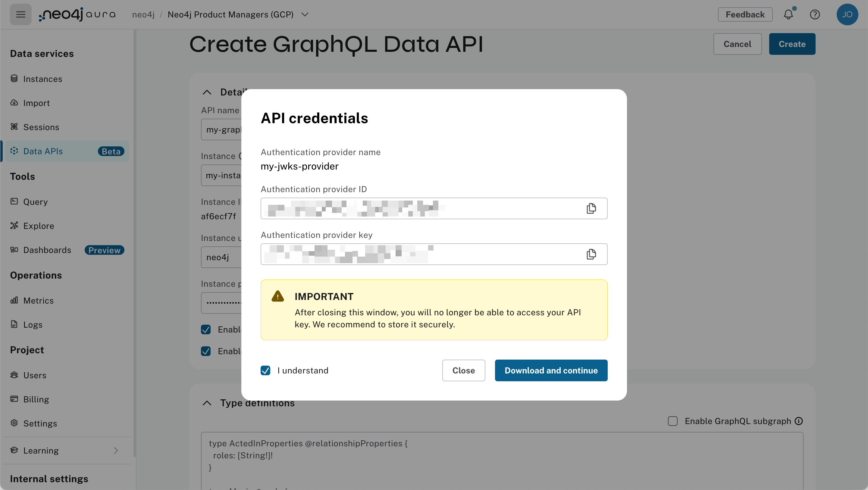Click the Instances database icon
This screenshot has width=868, height=490.
(x=14, y=79)
